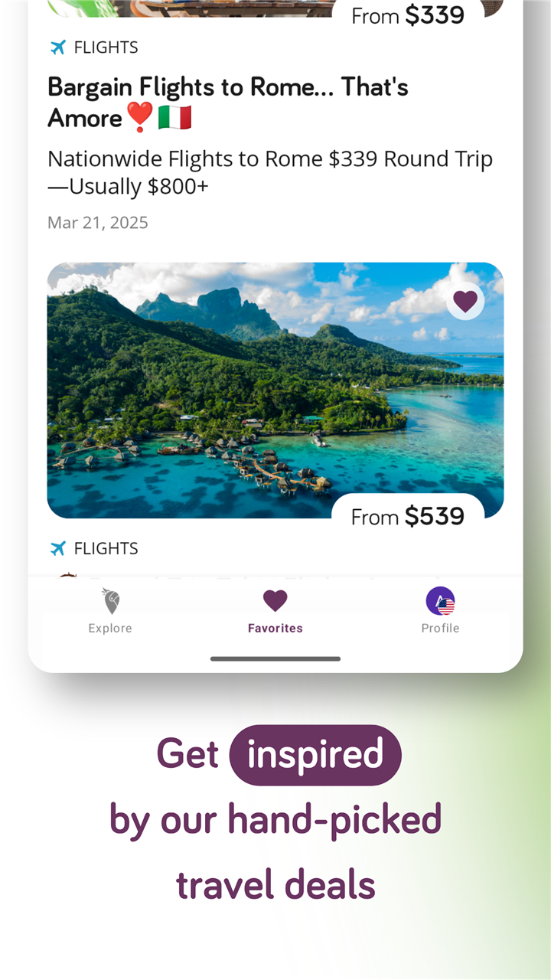551x980 pixels.
Task: Tap the Profile avatar with US flag
Action: click(440, 601)
